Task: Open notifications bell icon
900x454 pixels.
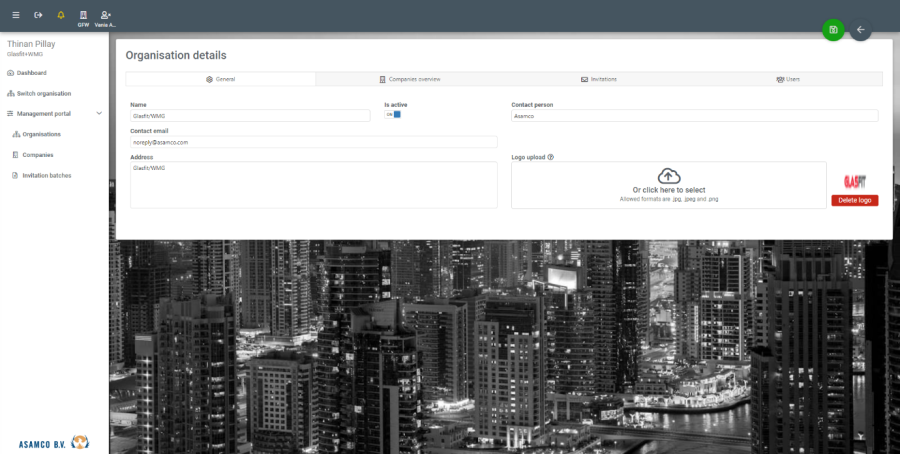Action: tap(61, 15)
